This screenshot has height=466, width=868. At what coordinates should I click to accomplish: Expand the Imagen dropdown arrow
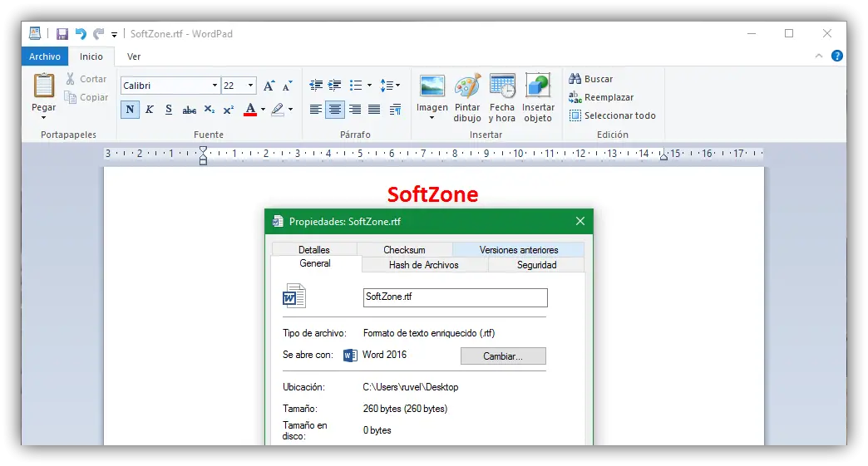click(432, 118)
